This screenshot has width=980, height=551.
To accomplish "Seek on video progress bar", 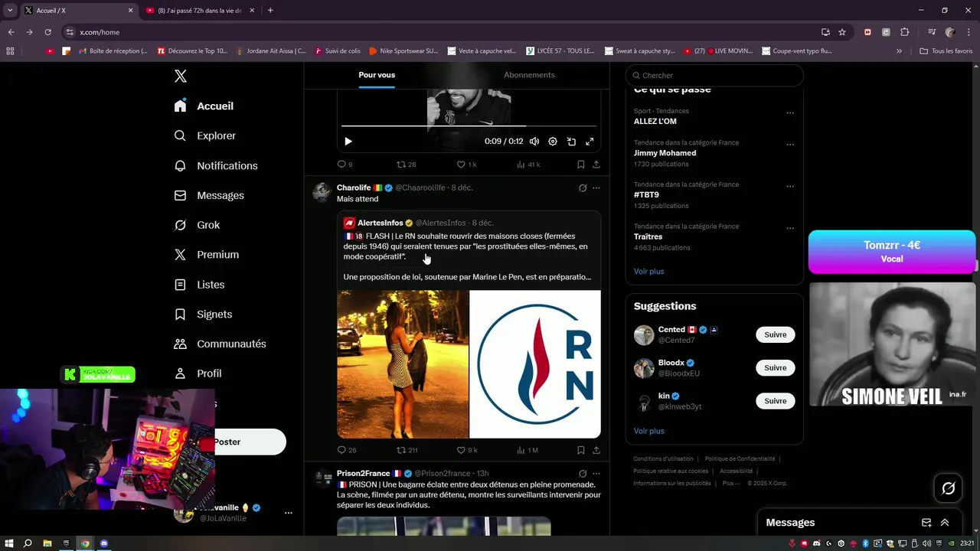I will (x=469, y=126).
